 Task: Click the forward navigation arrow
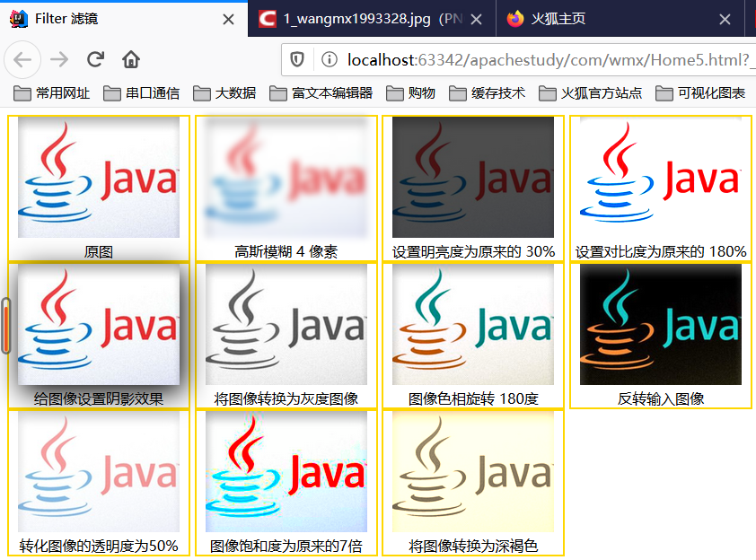click(59, 60)
